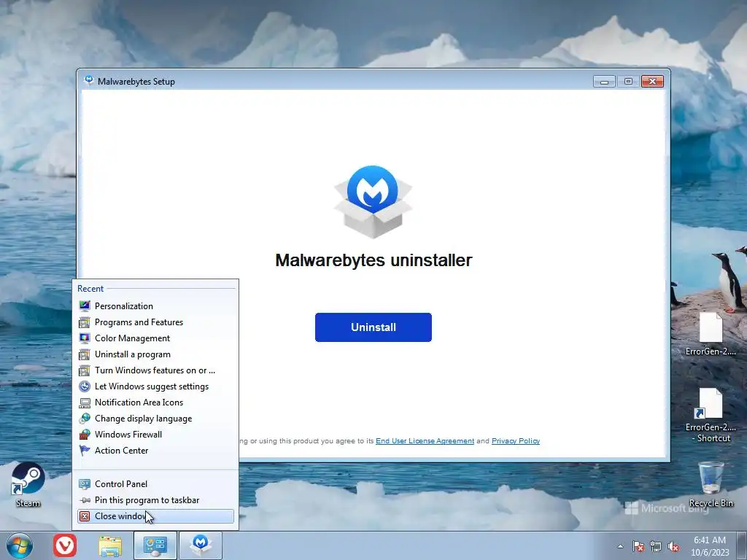Screen dimensions: 747x560
Task: Click the muted volume tray icon
Action: tap(673, 546)
